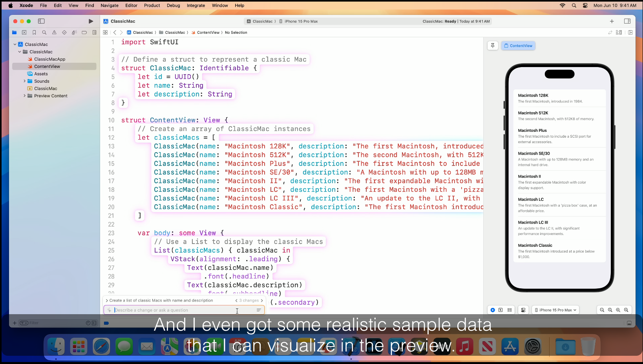The width and height of the screenshot is (643, 364).
Task: Expand the Sounds folder
Action: (24, 81)
